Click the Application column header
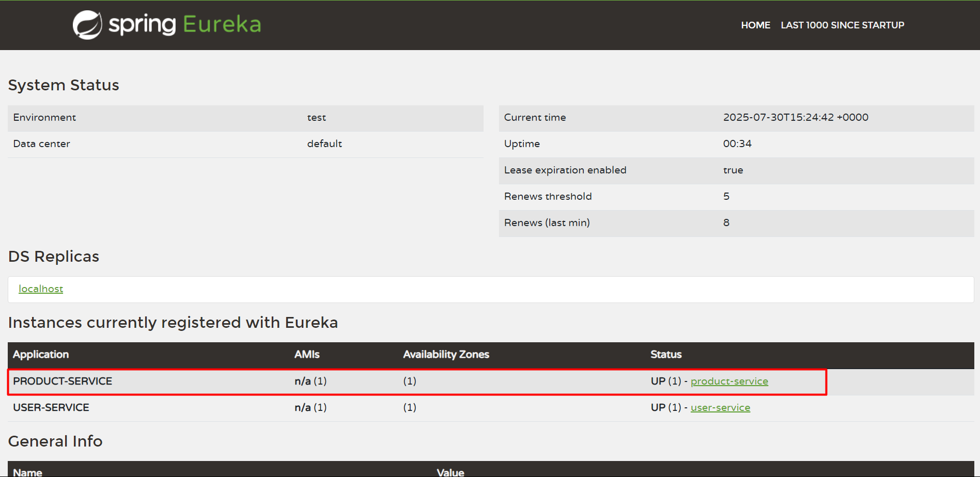980x477 pixels. 41,354
